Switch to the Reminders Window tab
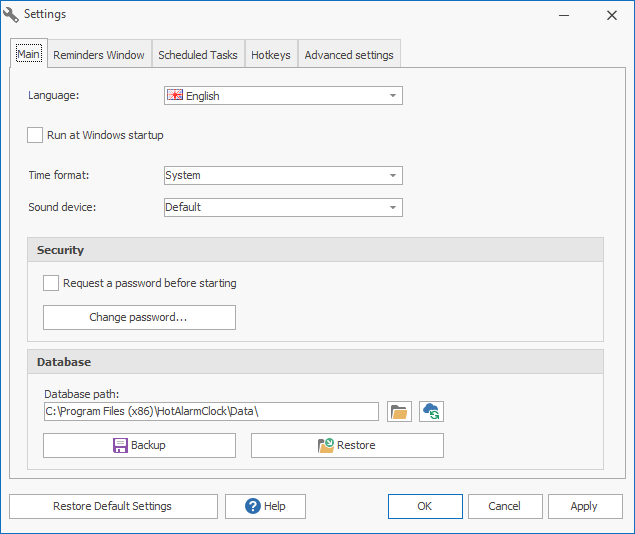This screenshot has width=635, height=534. pos(99,55)
